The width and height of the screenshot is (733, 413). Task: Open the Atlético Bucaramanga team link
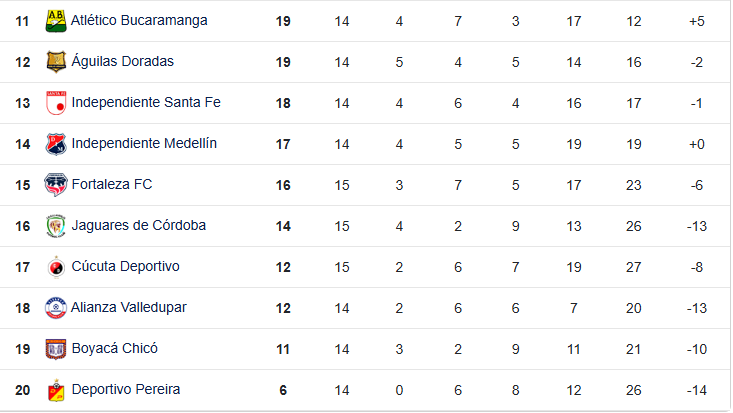pos(139,20)
